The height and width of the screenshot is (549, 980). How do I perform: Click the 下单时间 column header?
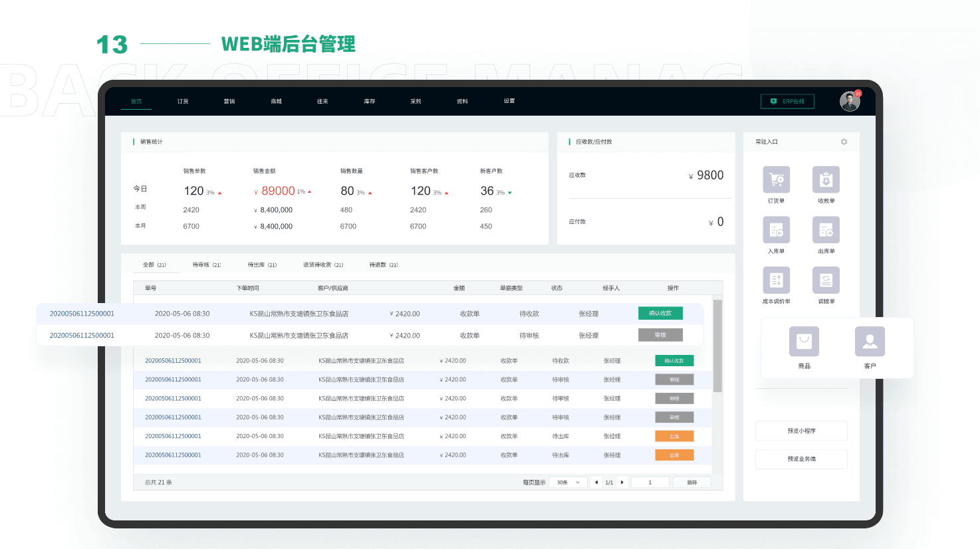click(x=247, y=288)
